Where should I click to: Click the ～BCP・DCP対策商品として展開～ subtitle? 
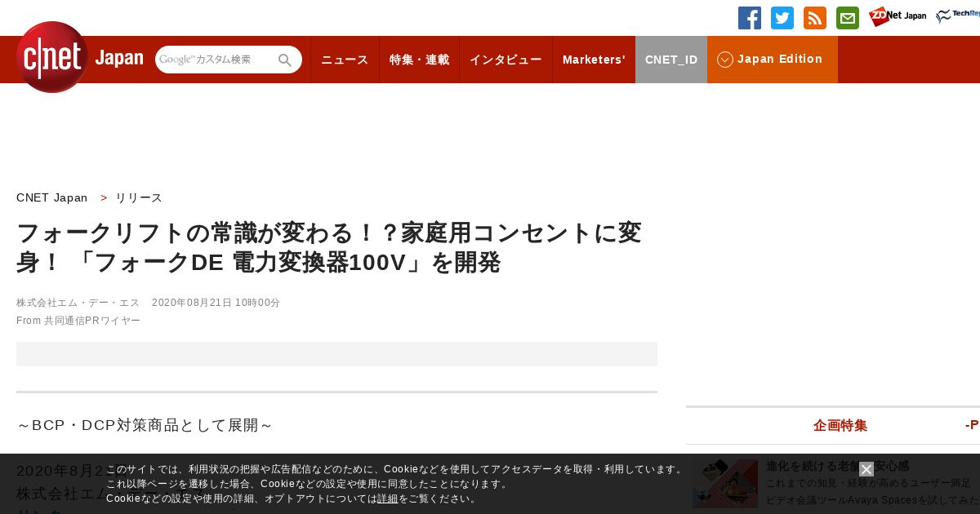pyautogui.click(x=145, y=425)
